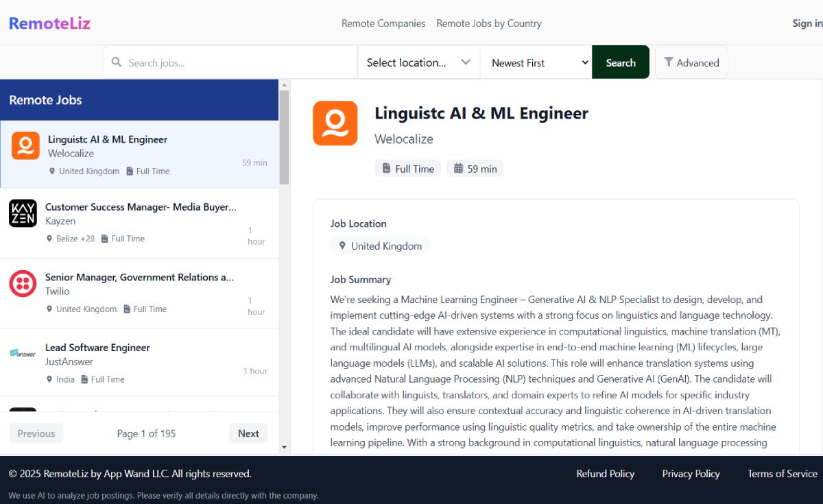Click Welocalize company name in detail header
The height and width of the screenshot is (504, 823).
(x=404, y=139)
